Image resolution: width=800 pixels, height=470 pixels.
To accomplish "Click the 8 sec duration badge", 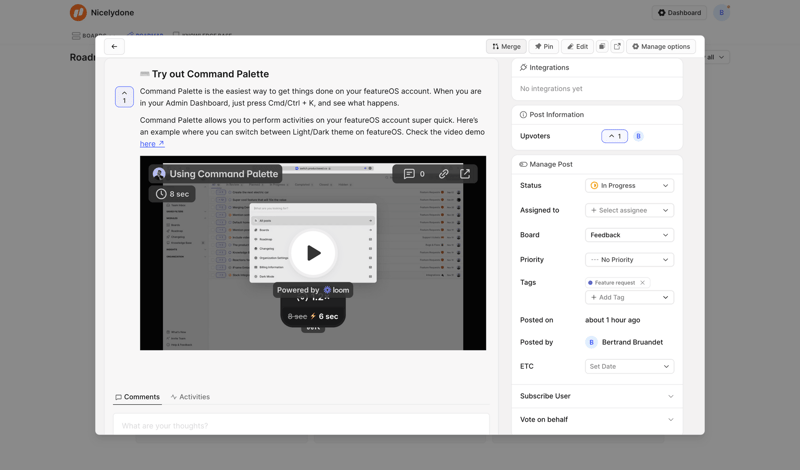I will (172, 194).
